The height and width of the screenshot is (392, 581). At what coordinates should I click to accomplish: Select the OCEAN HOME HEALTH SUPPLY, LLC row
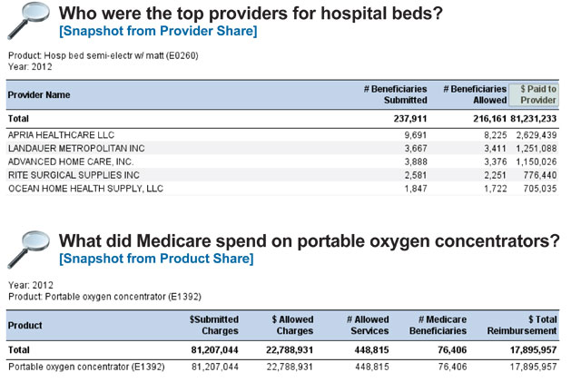click(x=282, y=188)
